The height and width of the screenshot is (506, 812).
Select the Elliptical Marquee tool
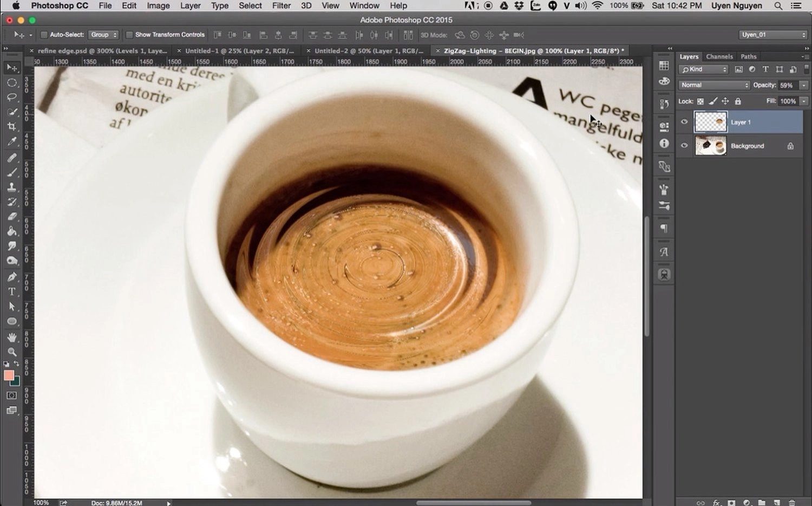[x=11, y=83]
